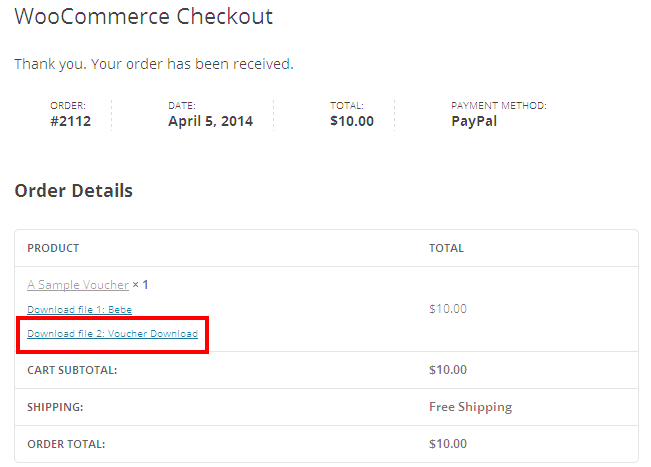
Task: Click the PayPal payment method text
Action: [474, 121]
